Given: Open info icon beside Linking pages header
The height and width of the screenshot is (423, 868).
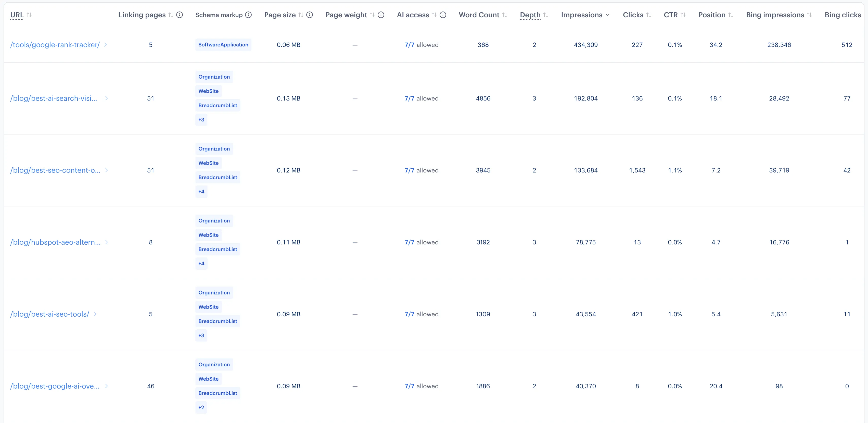Looking at the screenshot, I should [x=180, y=15].
